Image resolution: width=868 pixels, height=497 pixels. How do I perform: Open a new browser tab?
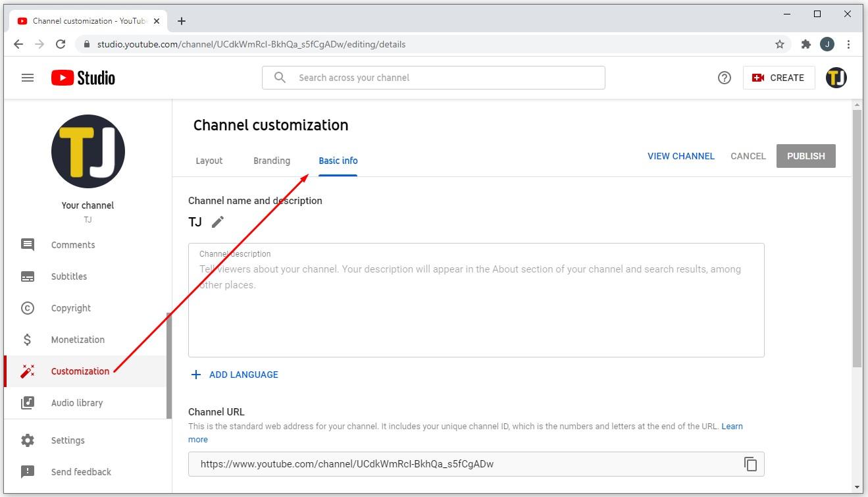pyautogui.click(x=182, y=21)
